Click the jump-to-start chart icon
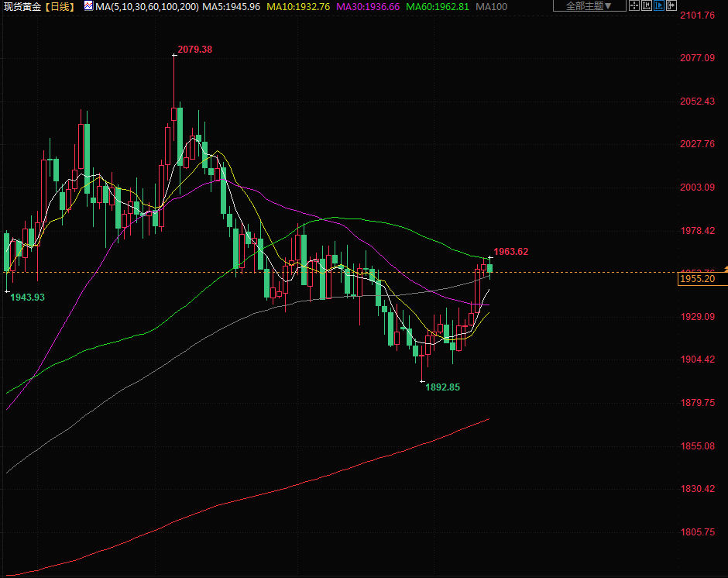 point(649,6)
